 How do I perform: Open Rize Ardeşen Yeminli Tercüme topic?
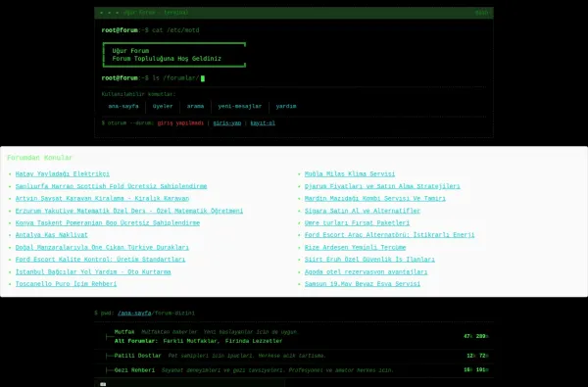(x=355, y=248)
